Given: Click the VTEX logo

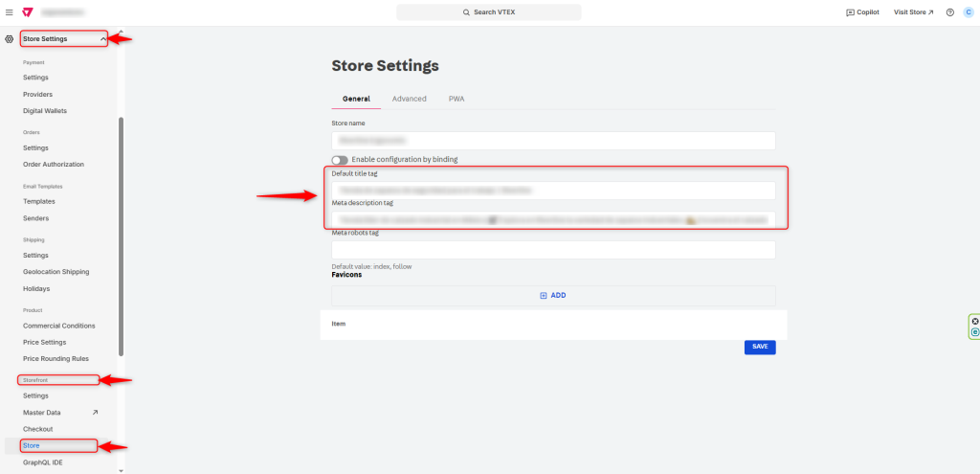Looking at the screenshot, I should [x=27, y=12].
